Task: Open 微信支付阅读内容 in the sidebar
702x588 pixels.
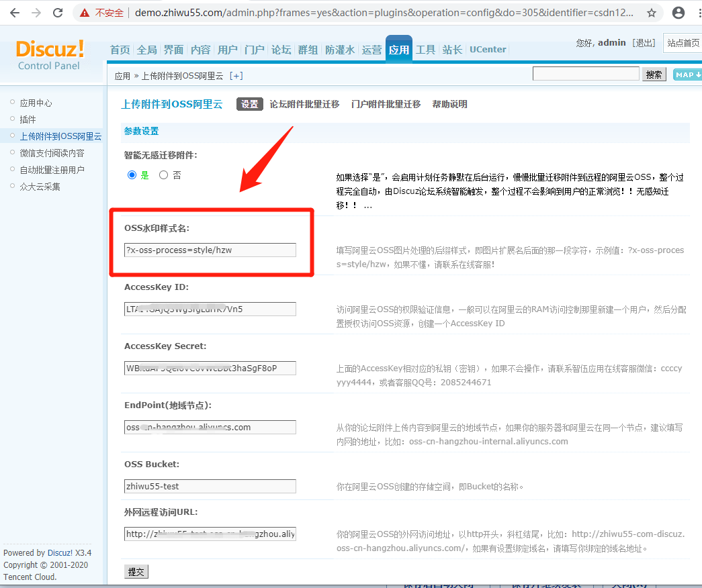Action: point(52,153)
